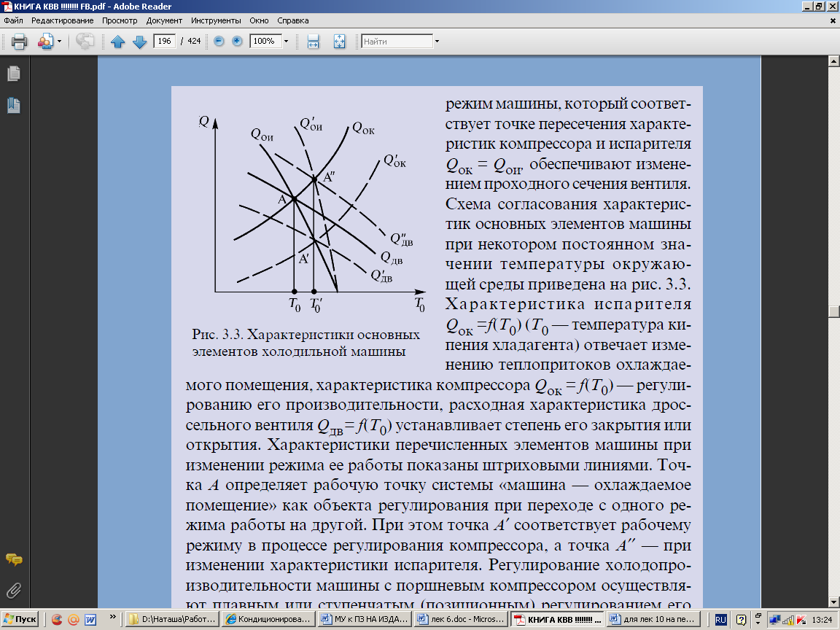Click the grayed-out toolbar icon beside the collaborate button

[x=85, y=42]
